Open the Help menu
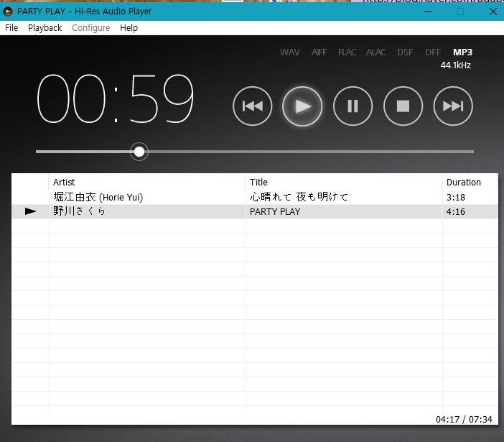The height and width of the screenshot is (442, 504). (129, 28)
